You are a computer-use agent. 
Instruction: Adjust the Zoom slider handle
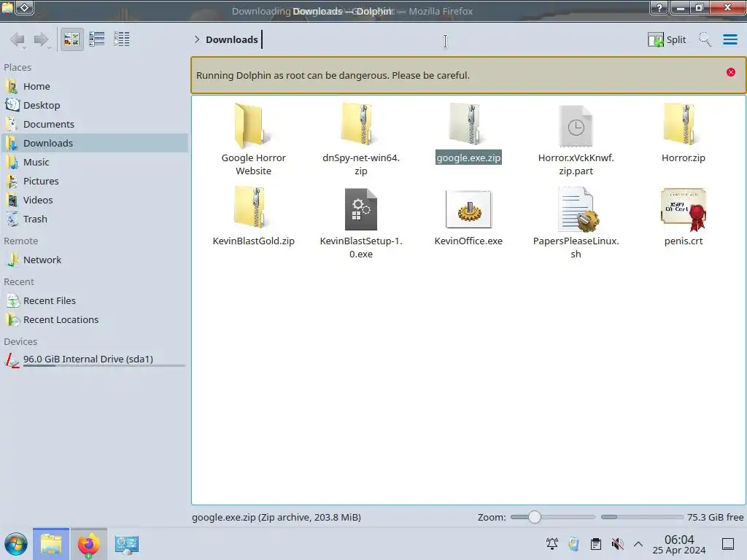click(x=535, y=517)
